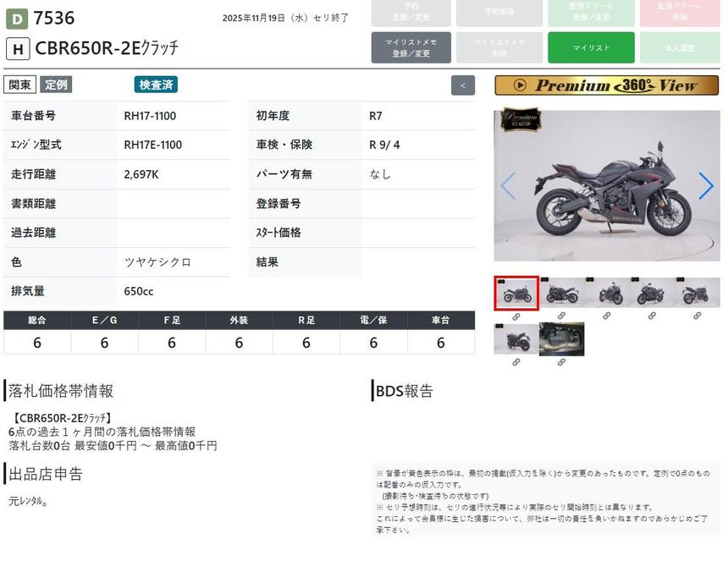Click the 本人調整 button
Screen dimensions: 728x567
tap(681, 48)
